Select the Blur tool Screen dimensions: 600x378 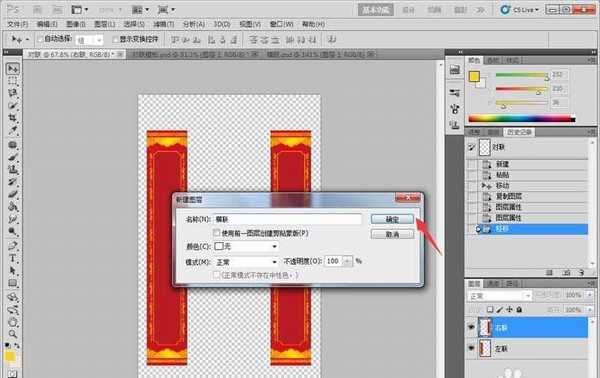point(13,219)
